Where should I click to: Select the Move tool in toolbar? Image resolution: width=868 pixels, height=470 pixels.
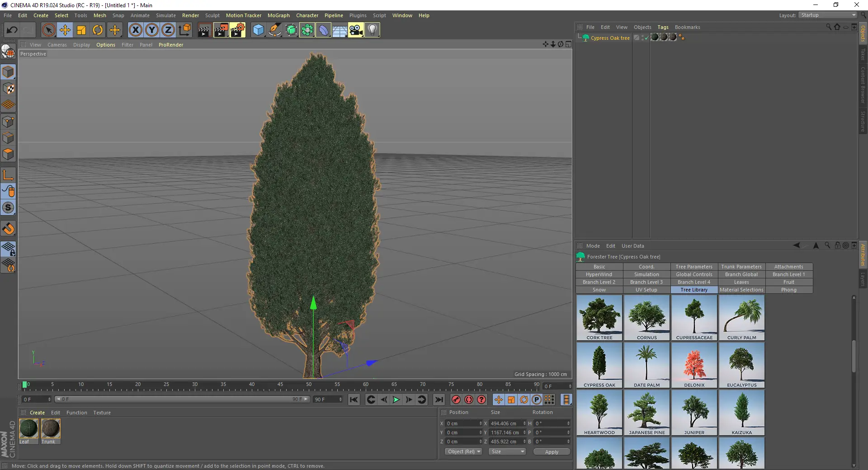coord(65,30)
